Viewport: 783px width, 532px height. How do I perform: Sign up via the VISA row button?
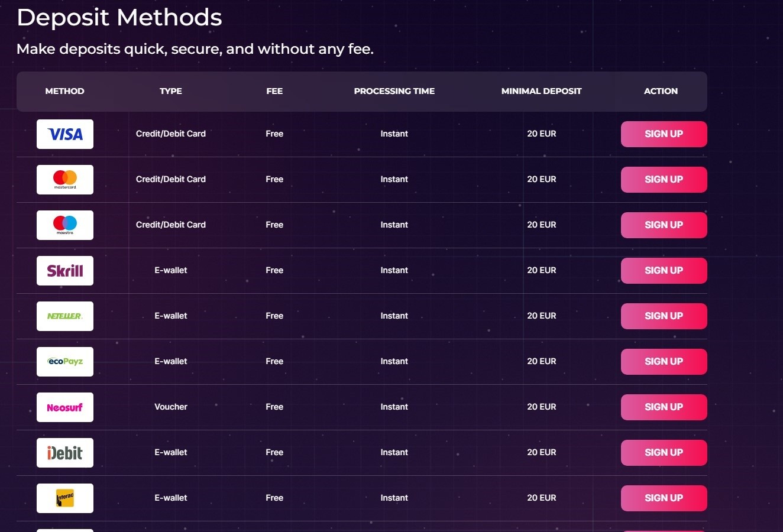(664, 134)
